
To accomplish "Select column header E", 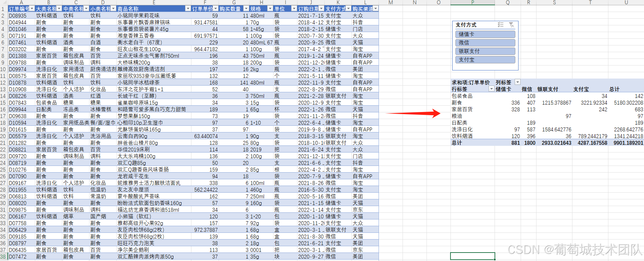I will coord(154,2).
